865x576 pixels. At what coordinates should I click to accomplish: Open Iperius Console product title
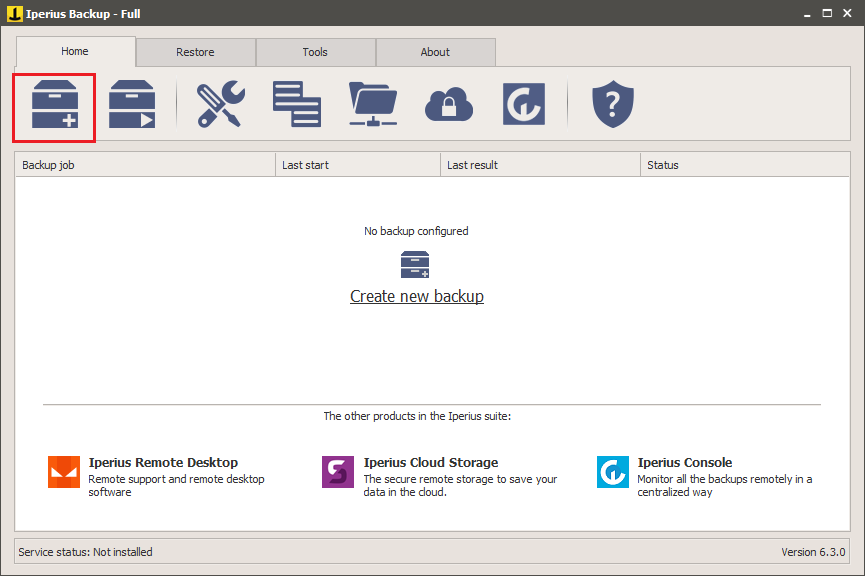(685, 462)
